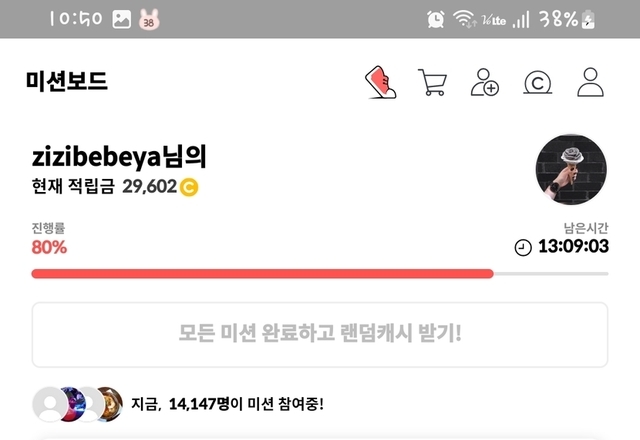This screenshot has height=440, width=640.
Task: Tap the pink bunny notification icon
Action: (x=149, y=19)
